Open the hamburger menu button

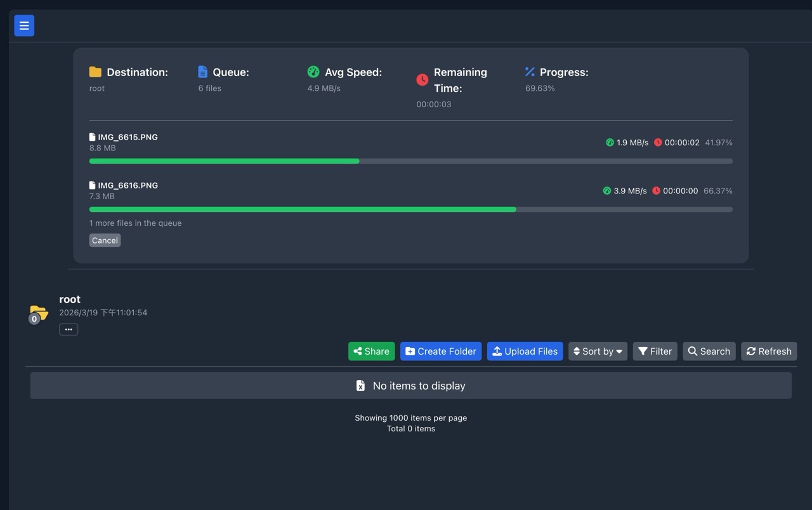point(24,26)
